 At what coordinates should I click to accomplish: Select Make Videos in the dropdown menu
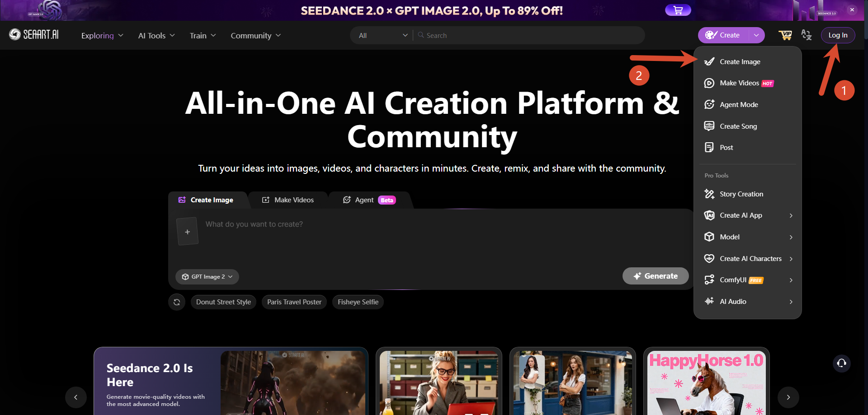coord(747,83)
